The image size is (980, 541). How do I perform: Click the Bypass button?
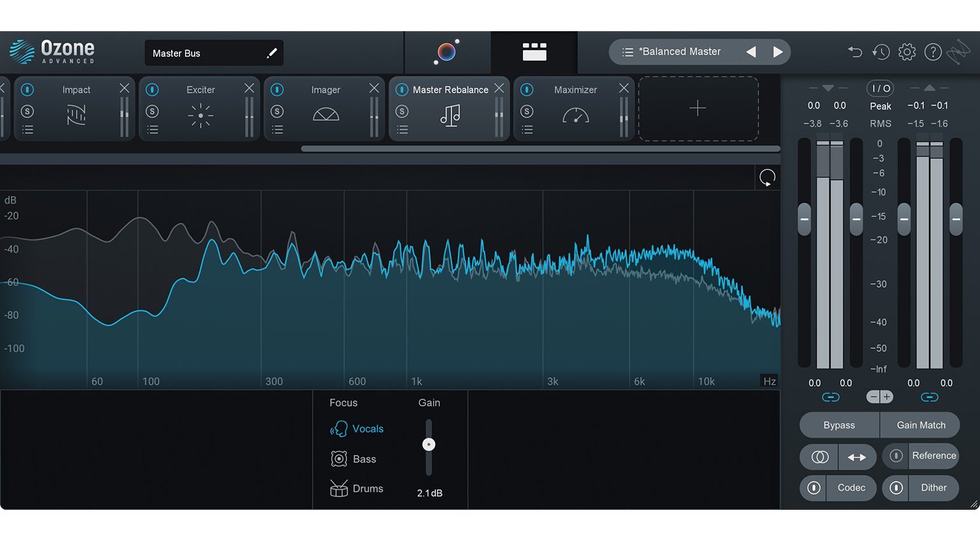pyautogui.click(x=839, y=425)
